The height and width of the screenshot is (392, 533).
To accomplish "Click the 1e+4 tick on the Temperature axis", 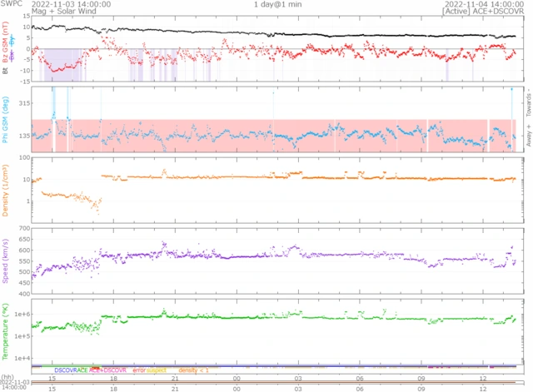I will pyautogui.click(x=22, y=358).
